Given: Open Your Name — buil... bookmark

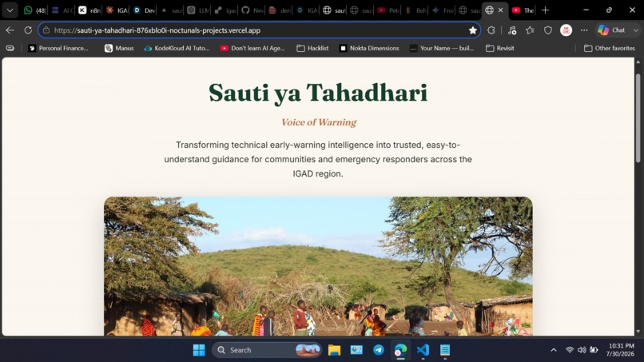Looking at the screenshot, I should coord(442,48).
